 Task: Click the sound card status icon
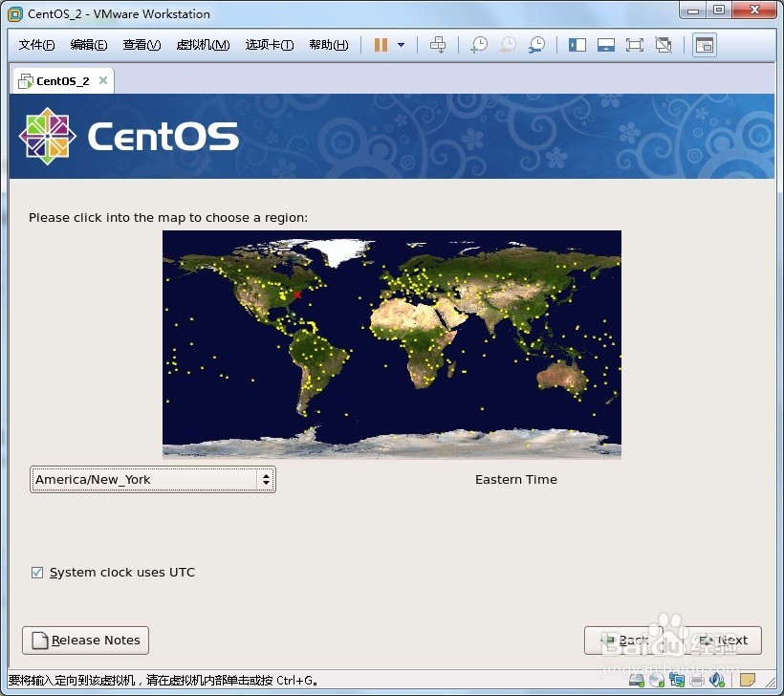[716, 681]
